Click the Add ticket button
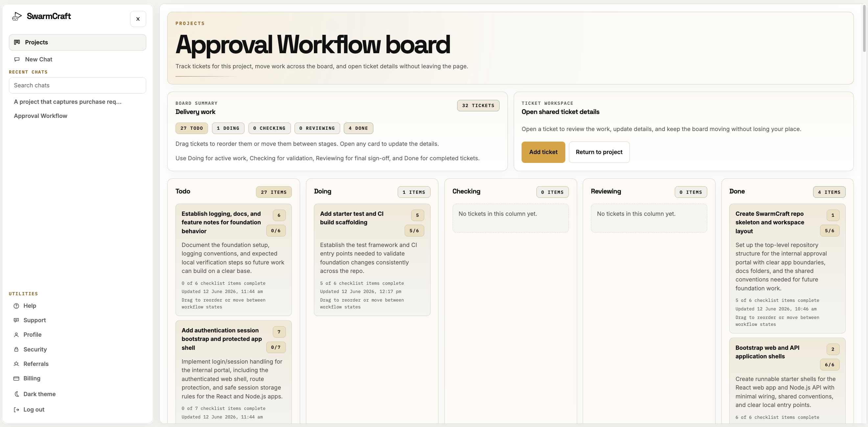Viewport: 868px width, 427px height. point(543,152)
